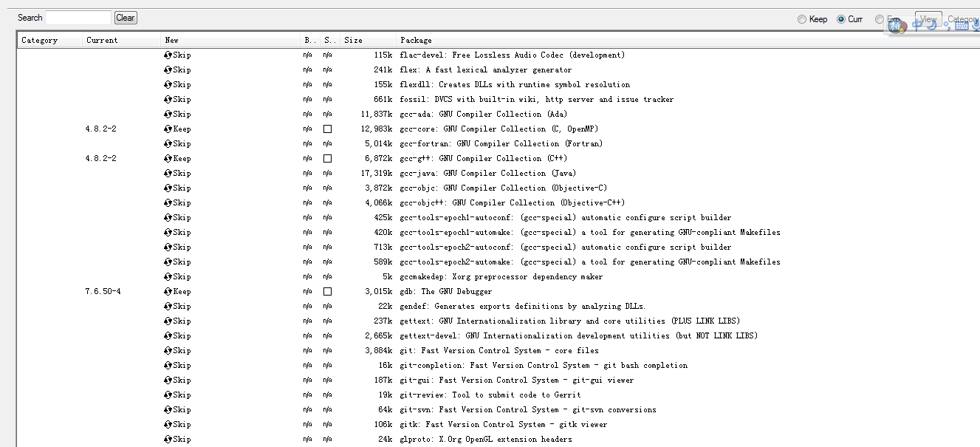This screenshot has width=980, height=447.
Task: Select the gcc-core package description text
Action: [499, 129]
